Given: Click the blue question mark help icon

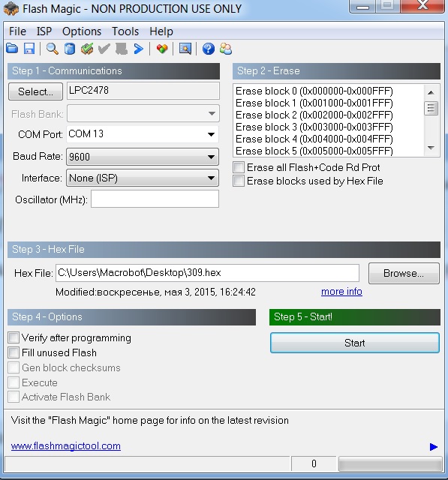Looking at the screenshot, I should point(208,49).
